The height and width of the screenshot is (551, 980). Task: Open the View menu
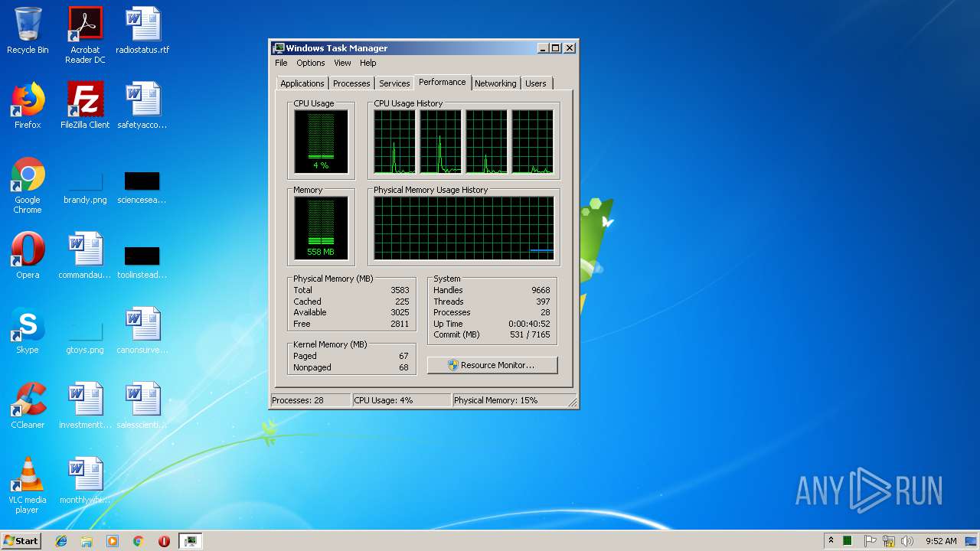(x=342, y=63)
